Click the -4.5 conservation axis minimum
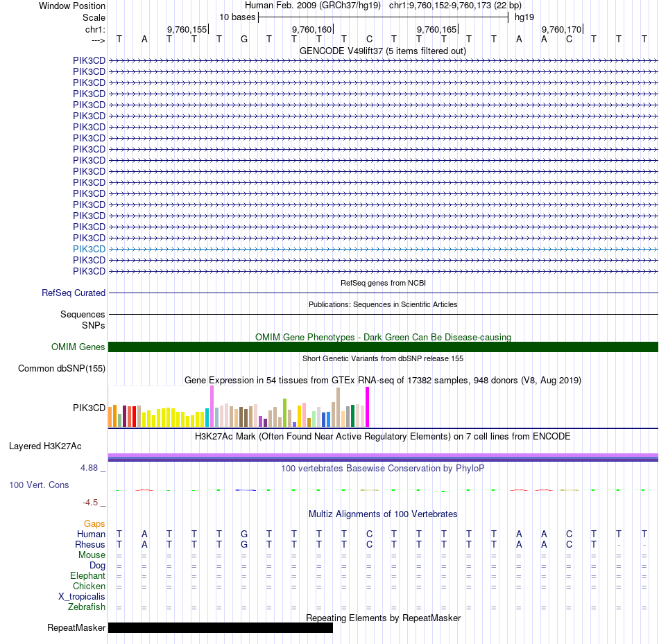Viewport: 659px width, 644px height. tap(90, 503)
